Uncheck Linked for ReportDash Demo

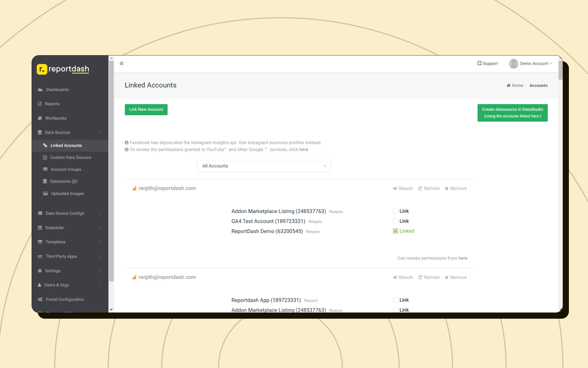pyautogui.click(x=395, y=231)
